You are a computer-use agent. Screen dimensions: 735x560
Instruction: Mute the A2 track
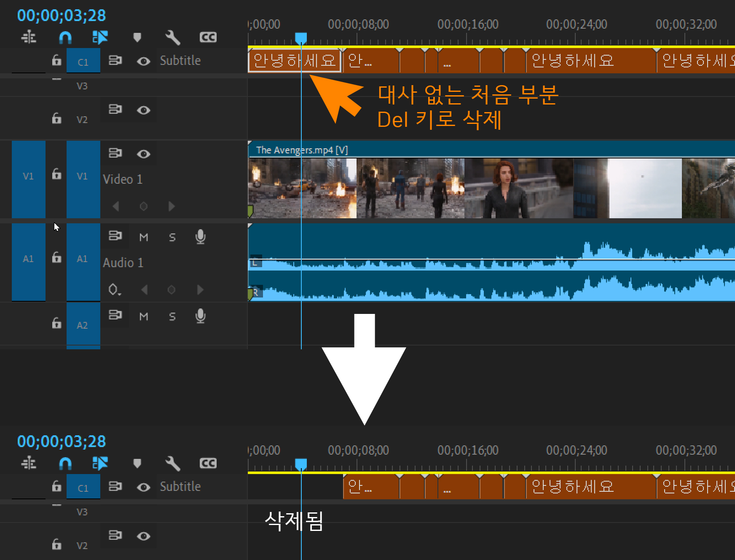tap(144, 316)
